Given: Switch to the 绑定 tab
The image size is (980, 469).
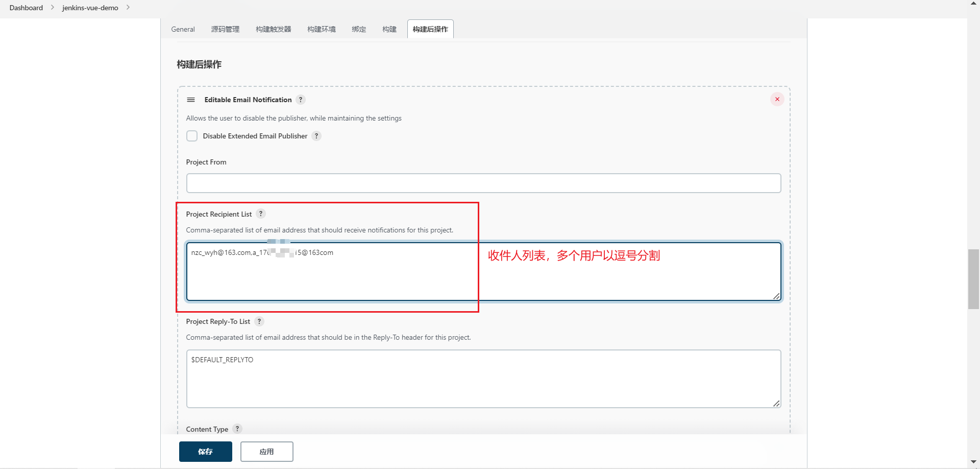Looking at the screenshot, I should 359,29.
